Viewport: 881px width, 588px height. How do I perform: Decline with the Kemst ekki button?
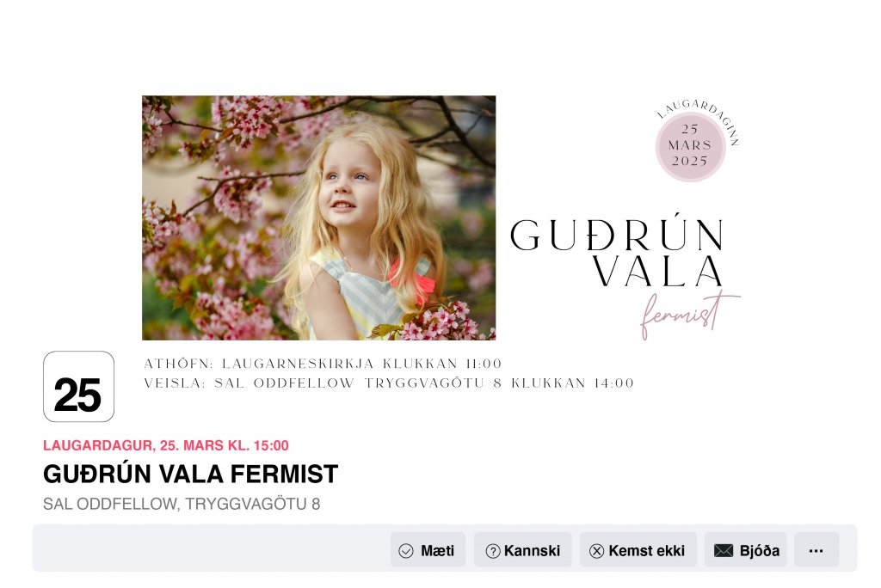click(638, 550)
